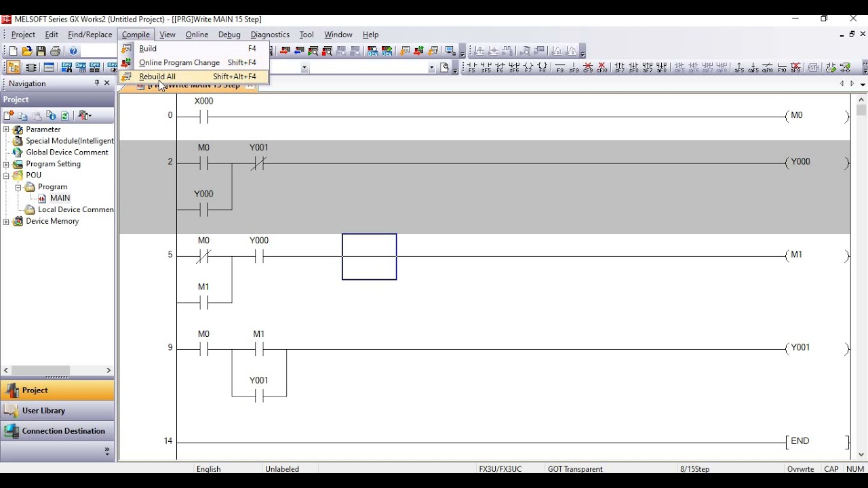Open the Tool menu
This screenshot has height=488, width=868.
tap(307, 35)
